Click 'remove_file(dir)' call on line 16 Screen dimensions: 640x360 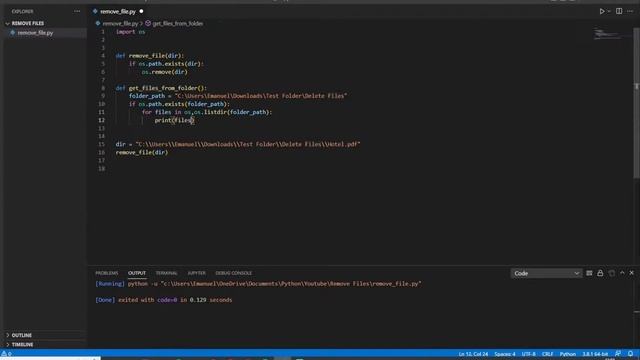pos(142,152)
